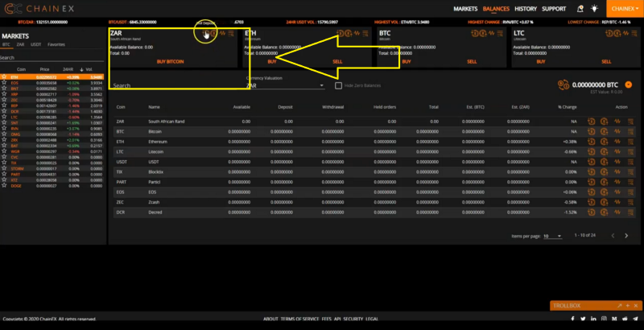Click history icon in USDT table row
Viewport: 644px width, 330px height.
click(630, 162)
